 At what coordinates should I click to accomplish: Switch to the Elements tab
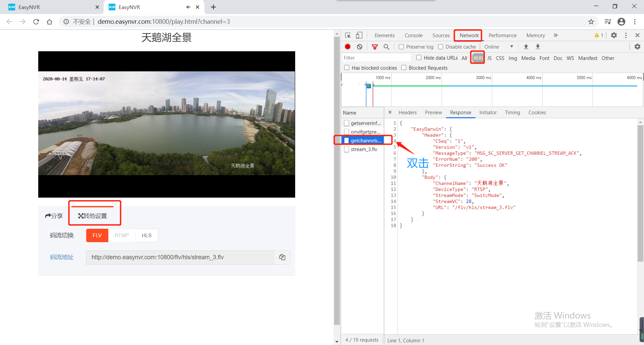pos(384,36)
